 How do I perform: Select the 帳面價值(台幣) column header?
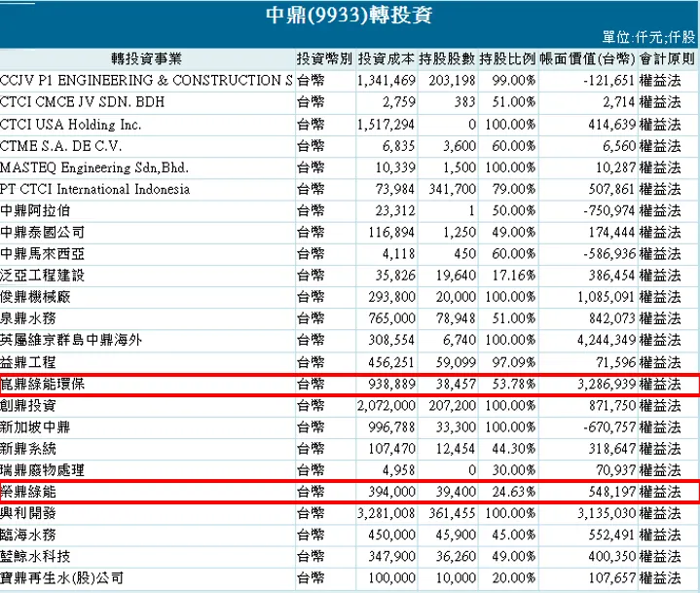[x=587, y=58]
